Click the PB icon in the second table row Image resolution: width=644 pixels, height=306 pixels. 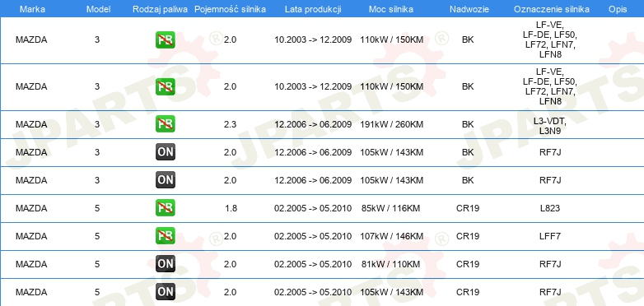pyautogui.click(x=165, y=86)
